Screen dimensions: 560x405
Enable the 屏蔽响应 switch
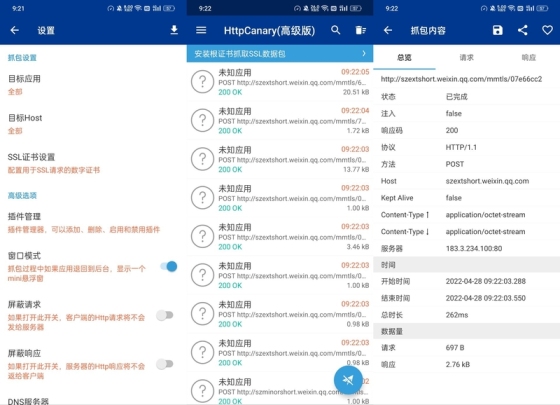click(x=165, y=364)
